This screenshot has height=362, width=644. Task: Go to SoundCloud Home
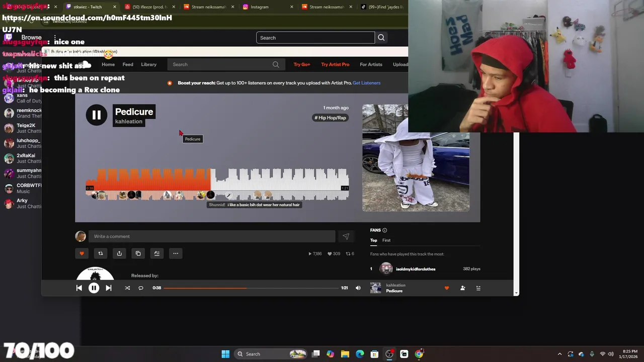108,64
